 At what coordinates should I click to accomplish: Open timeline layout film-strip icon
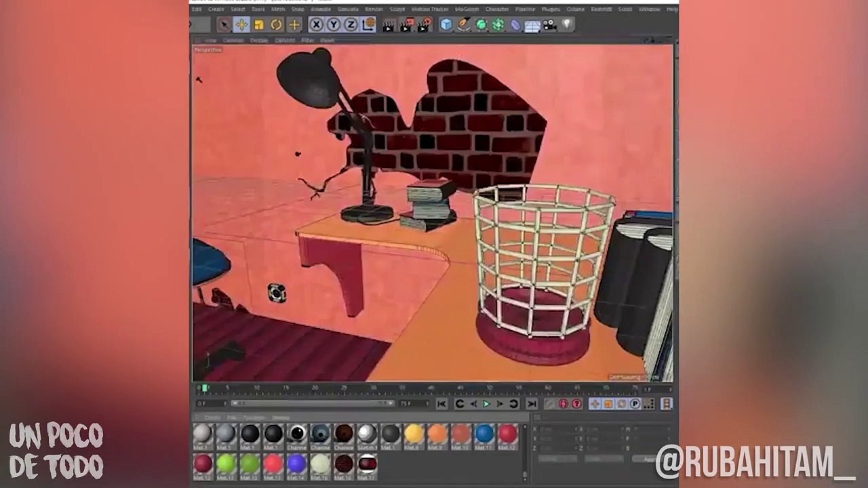pyautogui.click(x=666, y=404)
